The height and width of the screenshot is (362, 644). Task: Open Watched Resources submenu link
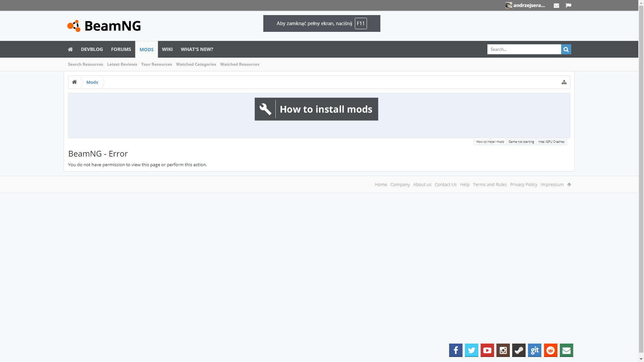pyautogui.click(x=239, y=64)
